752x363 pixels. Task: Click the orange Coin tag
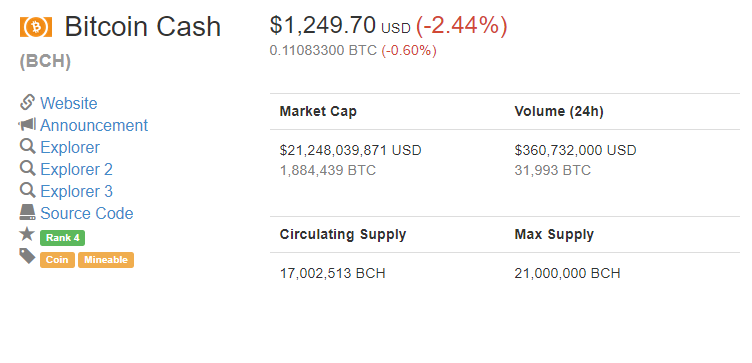(x=57, y=260)
